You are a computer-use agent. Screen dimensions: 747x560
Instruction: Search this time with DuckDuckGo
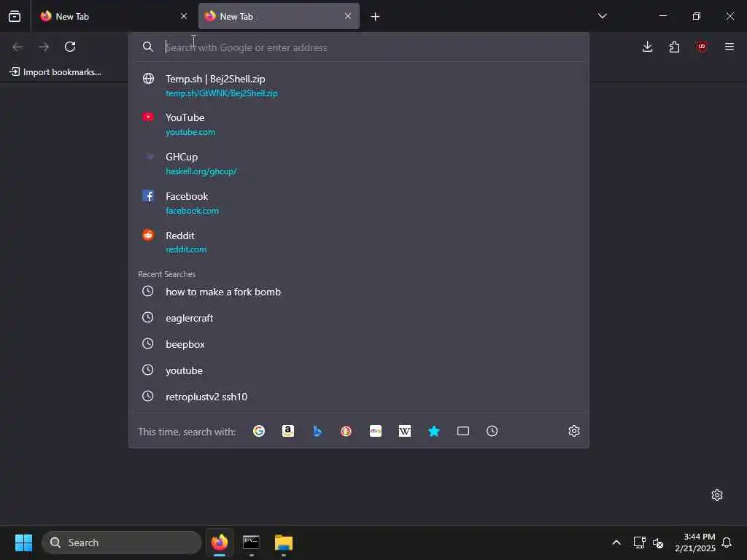pyautogui.click(x=347, y=431)
